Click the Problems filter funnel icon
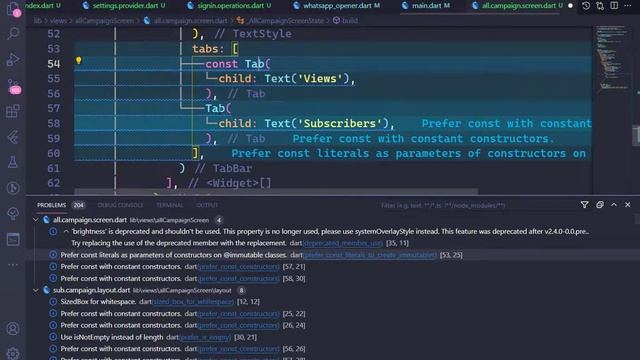The image size is (640, 360). (584, 204)
